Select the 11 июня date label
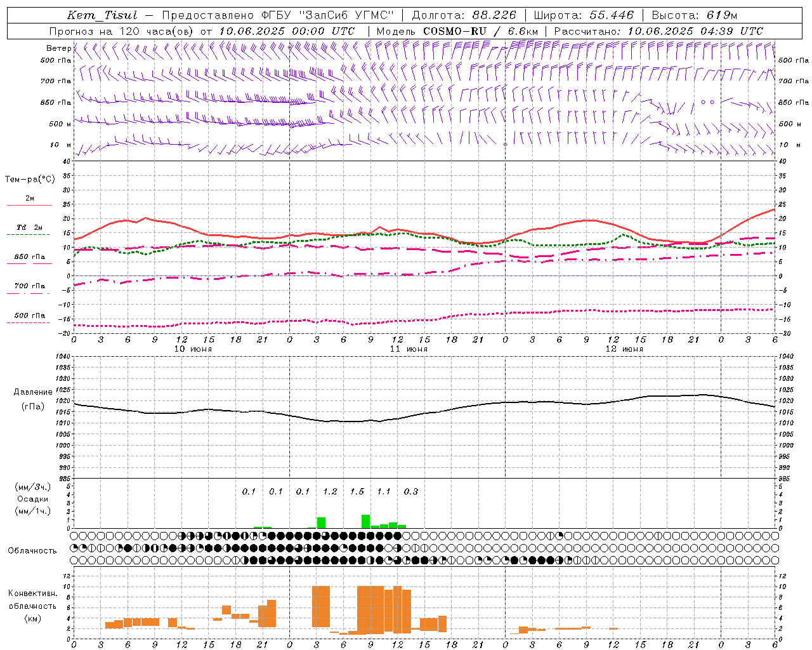The image size is (812, 650). click(x=409, y=349)
